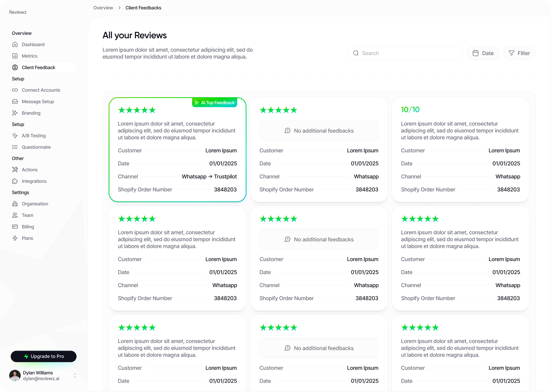The image size is (551, 392).
Task: Click the Message Setup inbox icon
Action: click(x=15, y=102)
